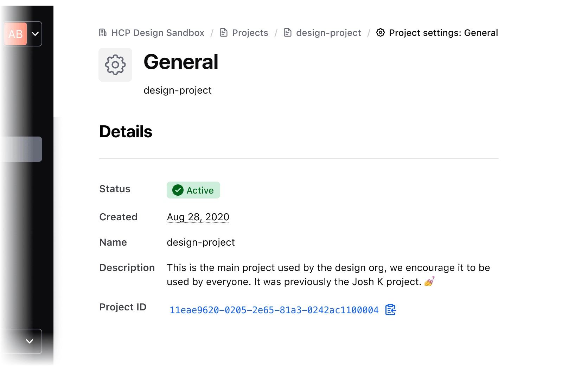The height and width of the screenshot is (366, 588).
Task: Navigate to the Projects breadcrumb
Action: (250, 32)
